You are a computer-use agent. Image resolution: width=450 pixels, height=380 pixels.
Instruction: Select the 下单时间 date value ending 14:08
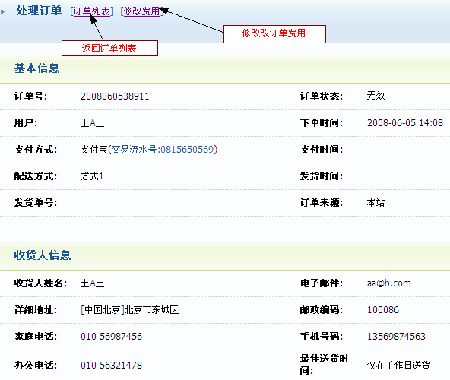(x=405, y=123)
